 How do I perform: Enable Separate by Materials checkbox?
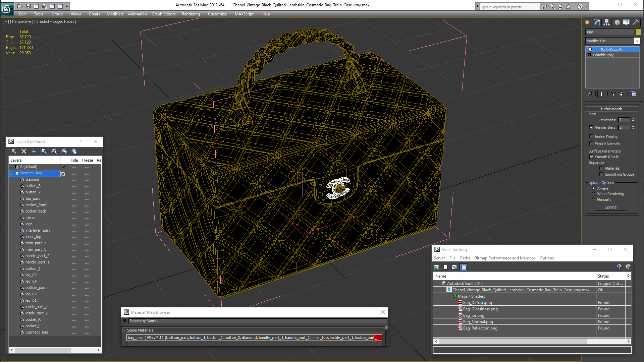click(602, 168)
